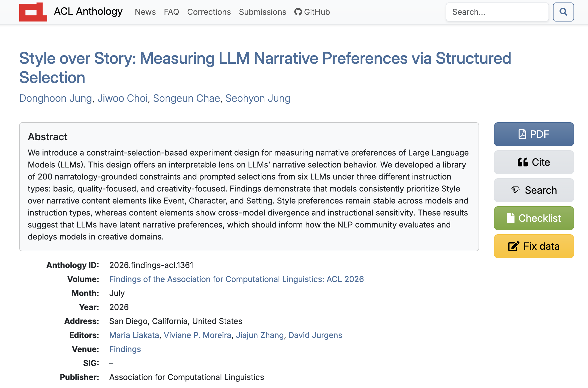Open the Checklist document icon
588x388 pixels.
pos(511,218)
